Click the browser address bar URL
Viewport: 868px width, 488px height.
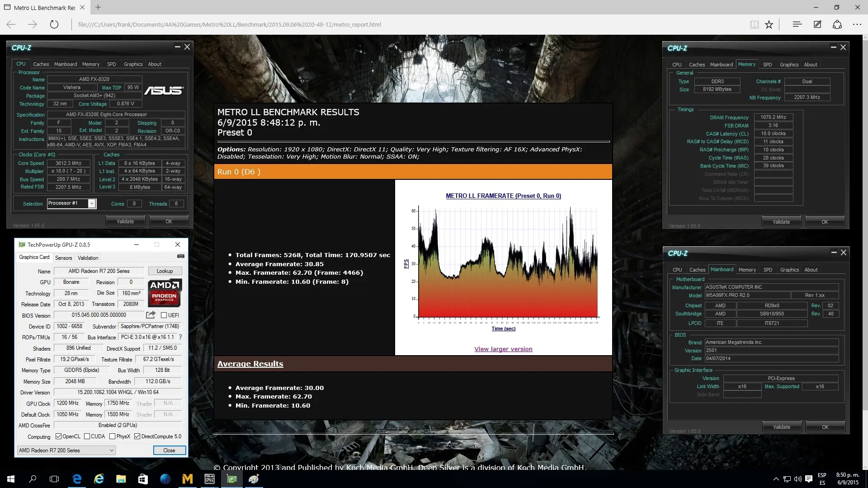click(x=229, y=24)
